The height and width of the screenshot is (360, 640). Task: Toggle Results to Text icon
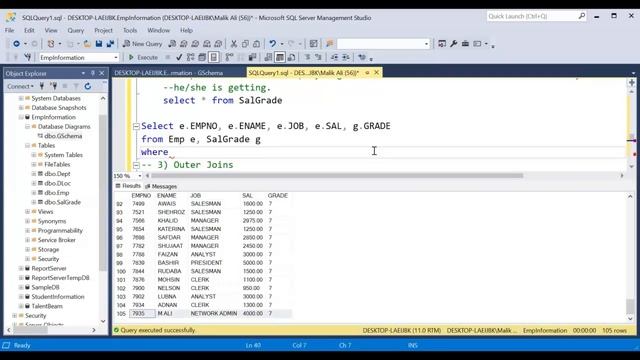click(x=268, y=58)
